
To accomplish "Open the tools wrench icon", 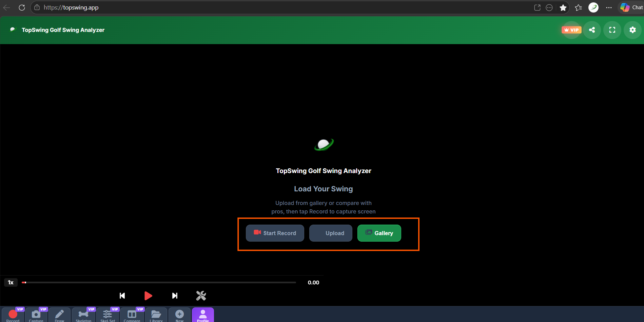I will 201,296.
